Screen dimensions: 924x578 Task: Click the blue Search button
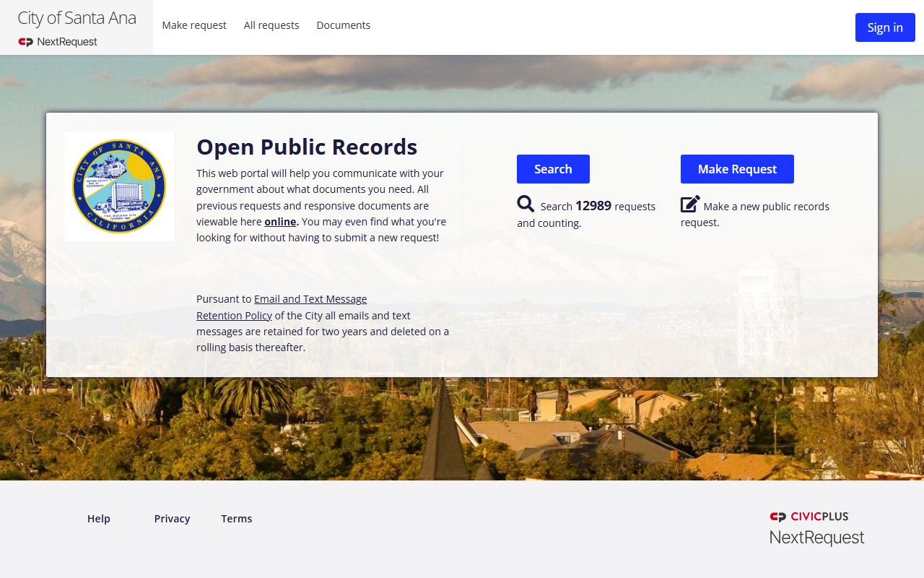coord(553,169)
